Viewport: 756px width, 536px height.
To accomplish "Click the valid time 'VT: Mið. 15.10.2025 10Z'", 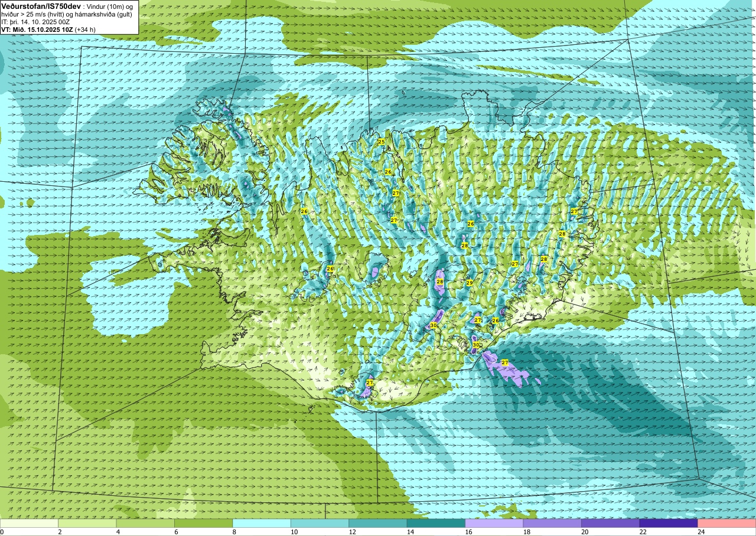I will 37,28.
